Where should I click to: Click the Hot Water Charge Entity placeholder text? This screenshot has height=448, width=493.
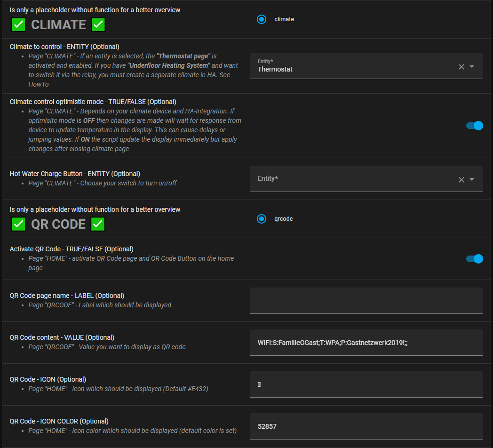click(268, 179)
